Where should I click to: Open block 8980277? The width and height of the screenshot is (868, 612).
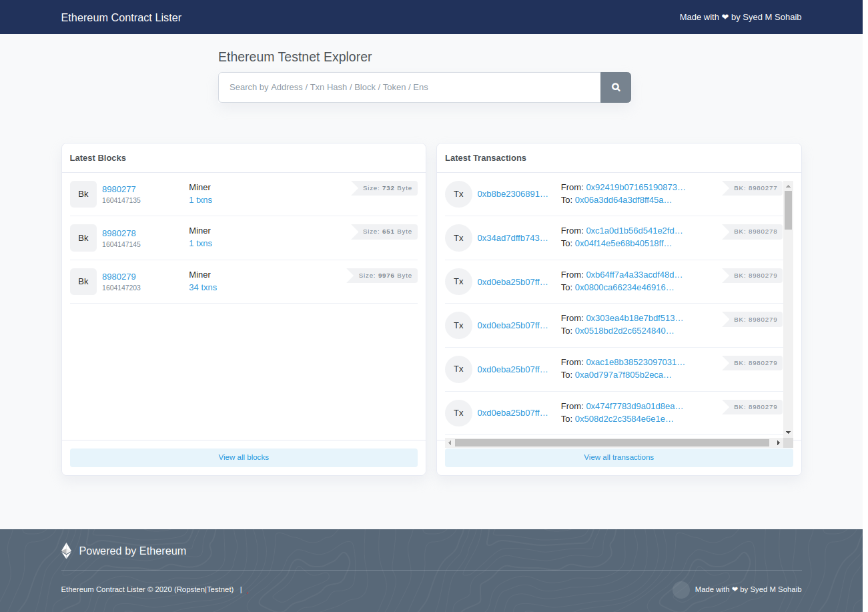[119, 189]
